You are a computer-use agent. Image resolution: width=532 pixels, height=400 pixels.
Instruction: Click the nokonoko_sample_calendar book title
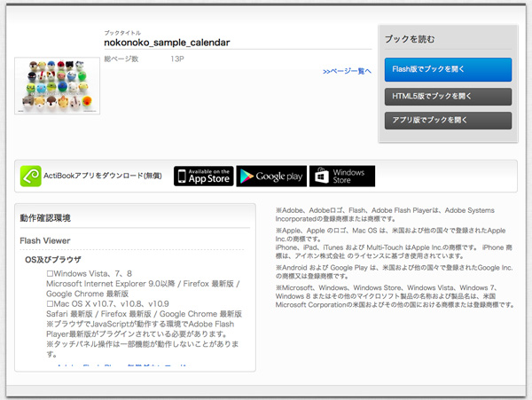(x=167, y=42)
